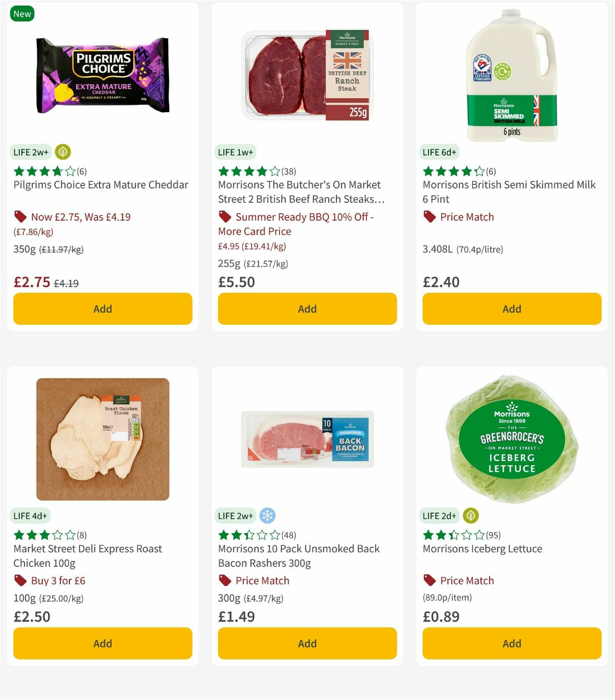
Task: Add Pilgrims Choice Extra Mature Cheddar to basket
Action: click(102, 308)
